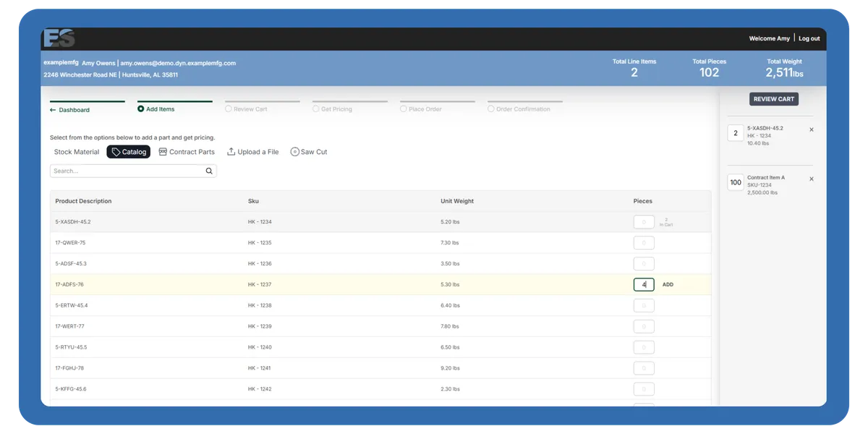Click SKU HK - 1235
Image resolution: width=868 pixels, height=434 pixels.
(260, 243)
